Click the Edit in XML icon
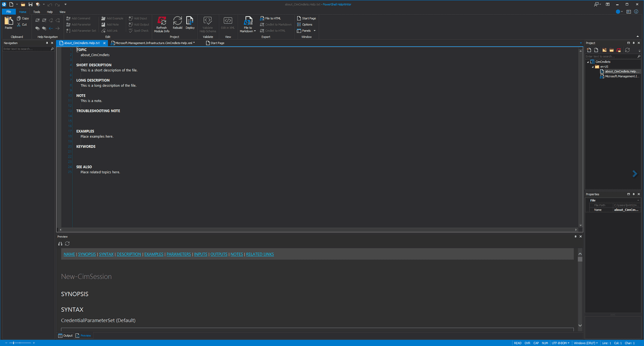This screenshot has height=346, width=644. [x=228, y=21]
